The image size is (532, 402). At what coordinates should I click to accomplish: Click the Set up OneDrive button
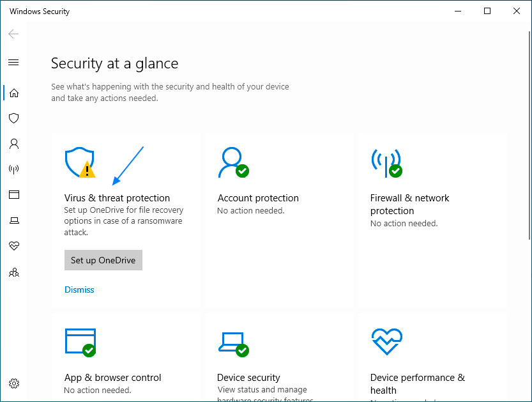tap(103, 260)
